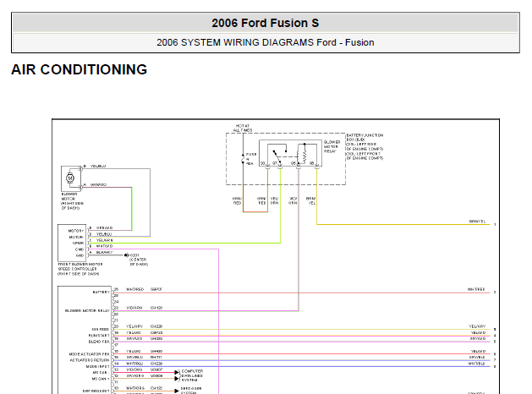Click YEL/GRN wire label at controller pin C

point(105,240)
